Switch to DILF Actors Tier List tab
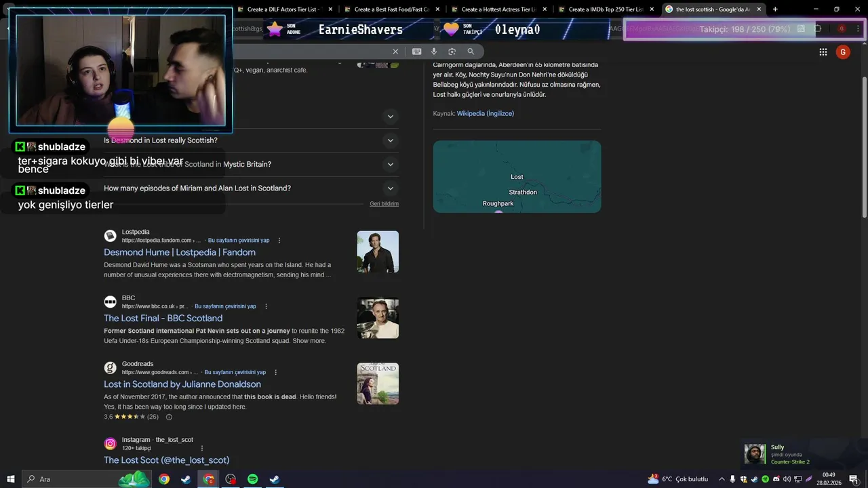Viewport: 868px width, 488px height. tap(285, 9)
